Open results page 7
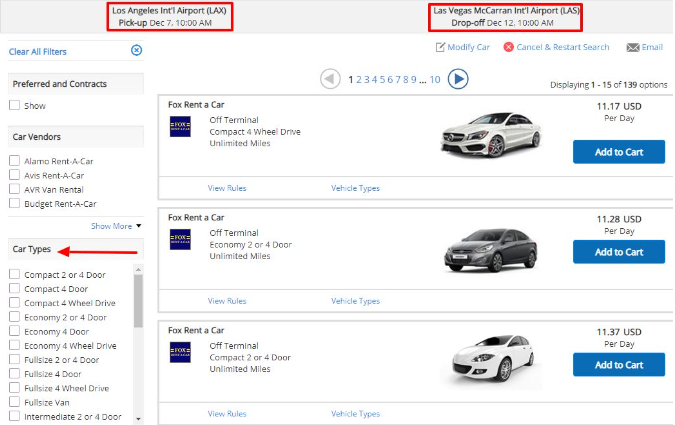 [x=398, y=80]
